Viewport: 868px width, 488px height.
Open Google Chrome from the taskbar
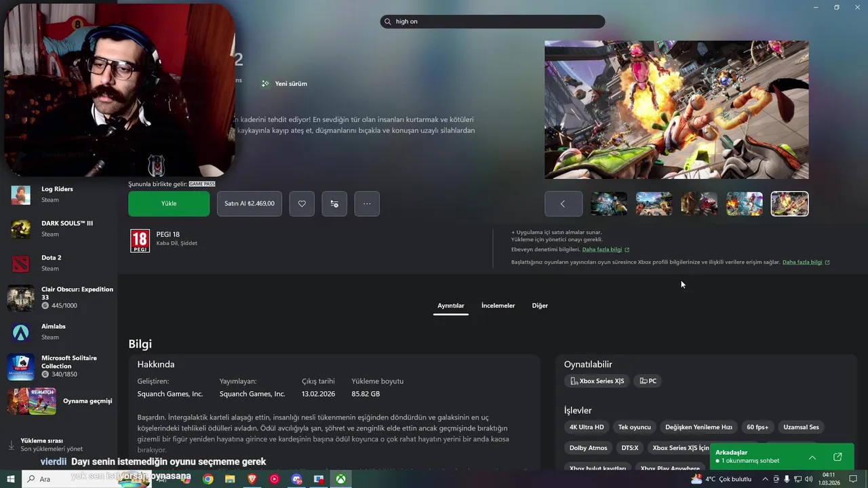(x=208, y=479)
